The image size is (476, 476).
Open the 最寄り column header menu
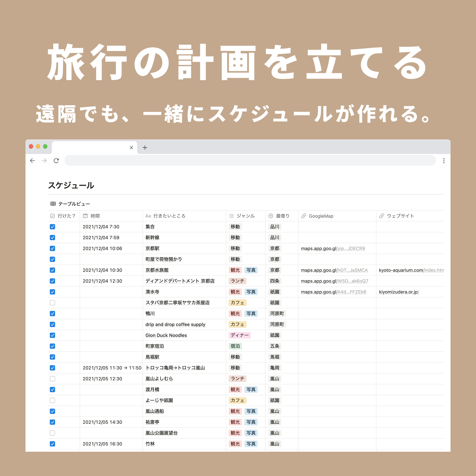click(x=282, y=216)
